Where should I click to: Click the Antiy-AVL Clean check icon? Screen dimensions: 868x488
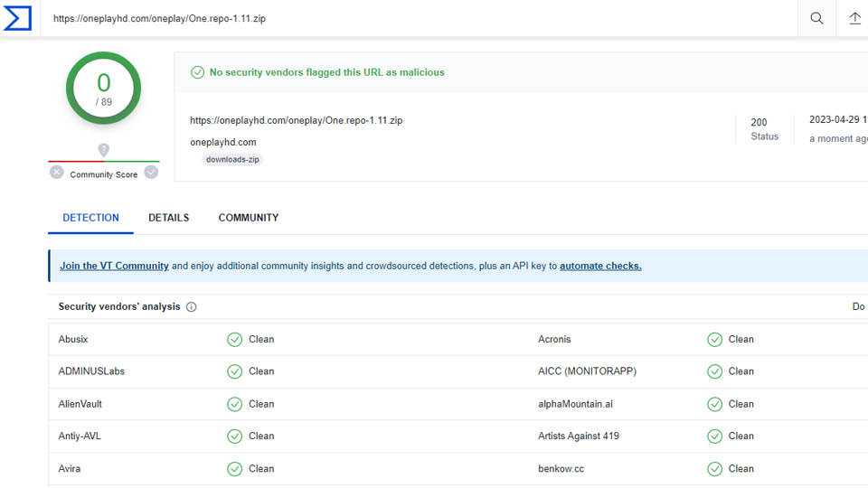(235, 436)
